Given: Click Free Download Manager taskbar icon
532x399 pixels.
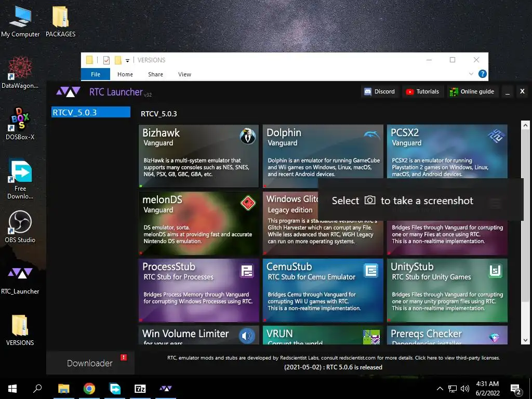Looking at the screenshot, I should pyautogui.click(x=115, y=389).
